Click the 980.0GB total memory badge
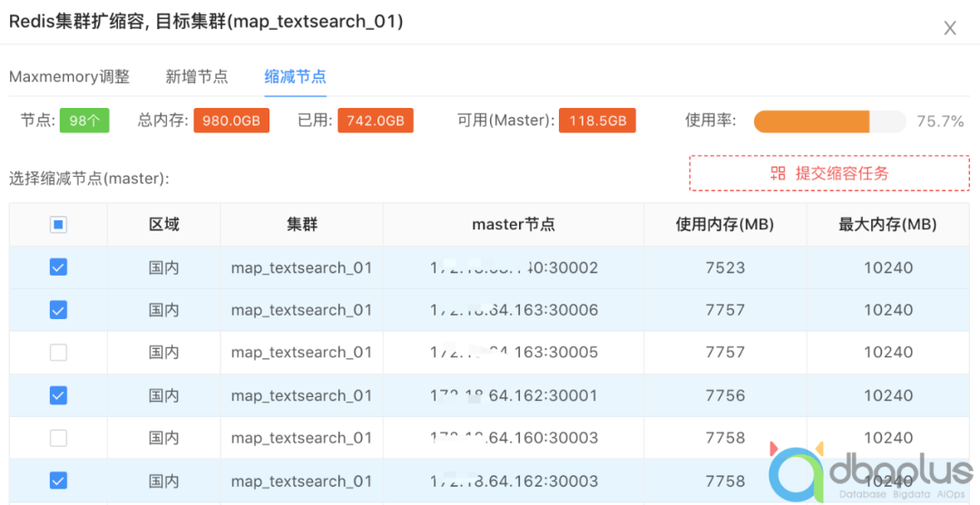The image size is (980, 505). (x=231, y=121)
